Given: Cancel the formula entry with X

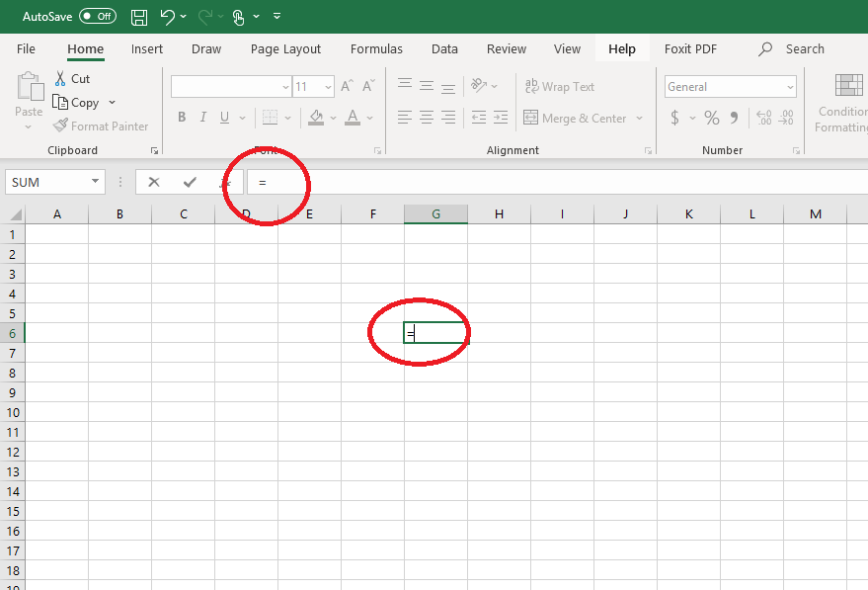Looking at the screenshot, I should pyautogui.click(x=154, y=182).
